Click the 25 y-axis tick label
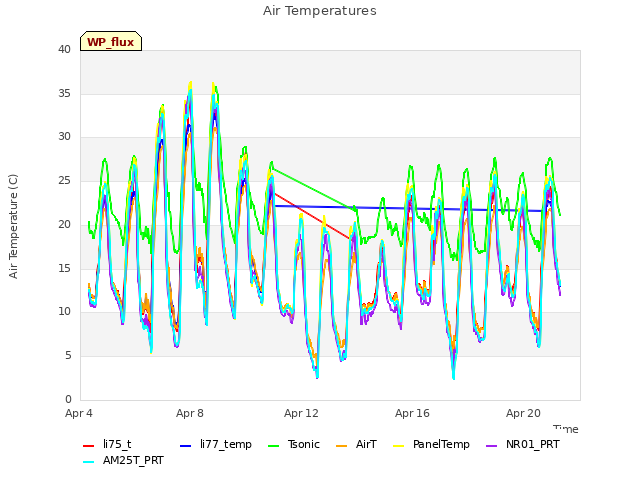This screenshot has height=480, width=640. point(64,180)
